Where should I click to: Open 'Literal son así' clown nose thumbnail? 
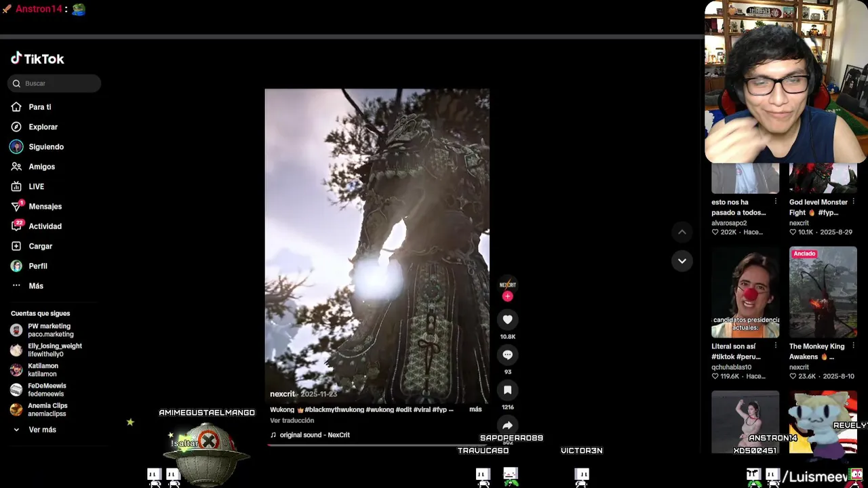(x=745, y=292)
